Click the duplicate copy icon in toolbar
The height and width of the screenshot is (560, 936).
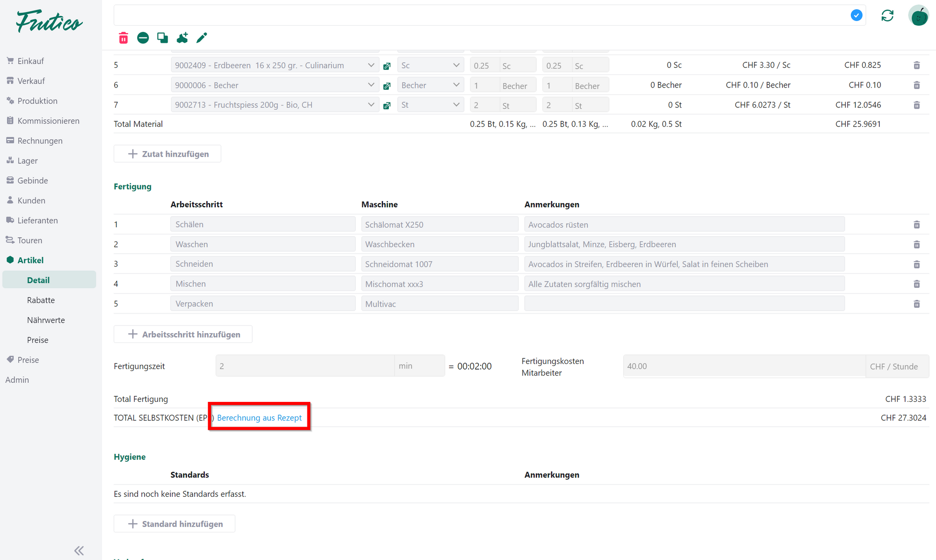[x=162, y=38]
